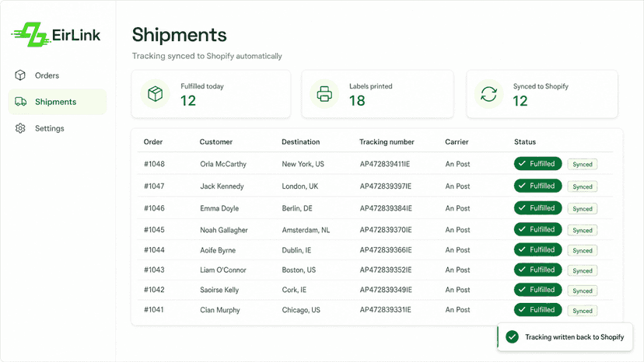Click destination Amsterdam, NL

[306, 230]
